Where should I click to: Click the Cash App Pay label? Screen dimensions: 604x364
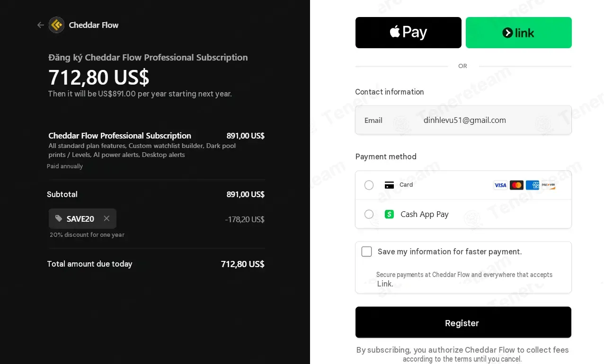click(x=425, y=214)
